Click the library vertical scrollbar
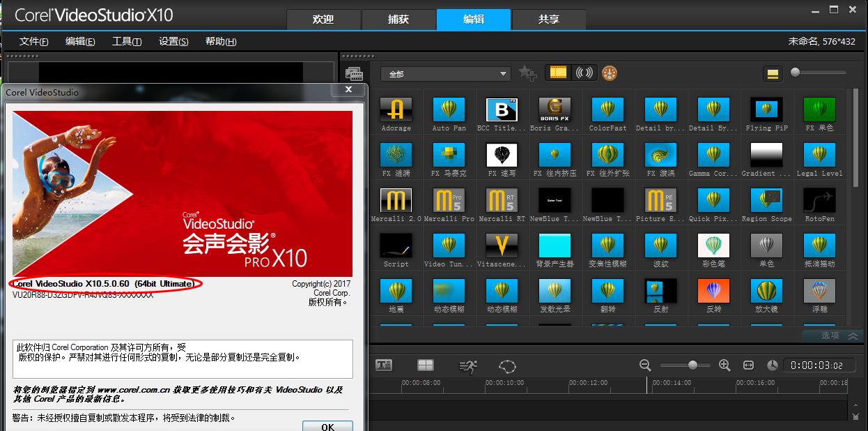This screenshot has height=431, width=868. [856, 139]
